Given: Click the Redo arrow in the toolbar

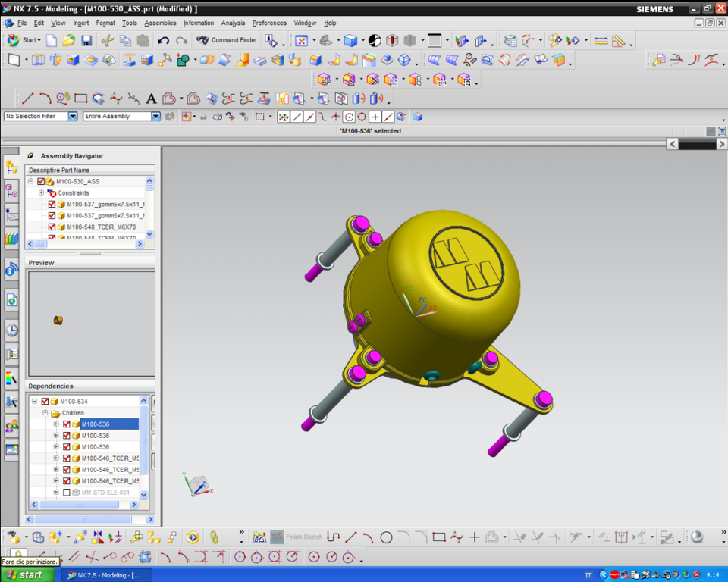Looking at the screenshot, I should pos(181,41).
